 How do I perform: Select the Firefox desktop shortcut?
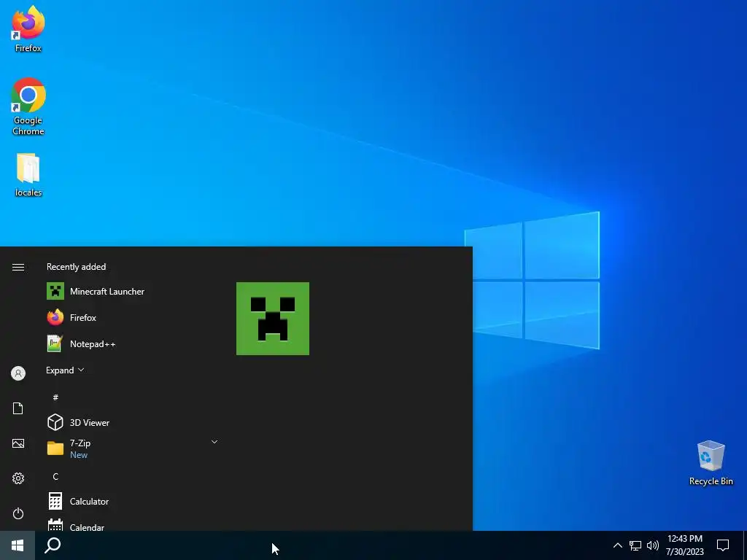pyautogui.click(x=28, y=28)
